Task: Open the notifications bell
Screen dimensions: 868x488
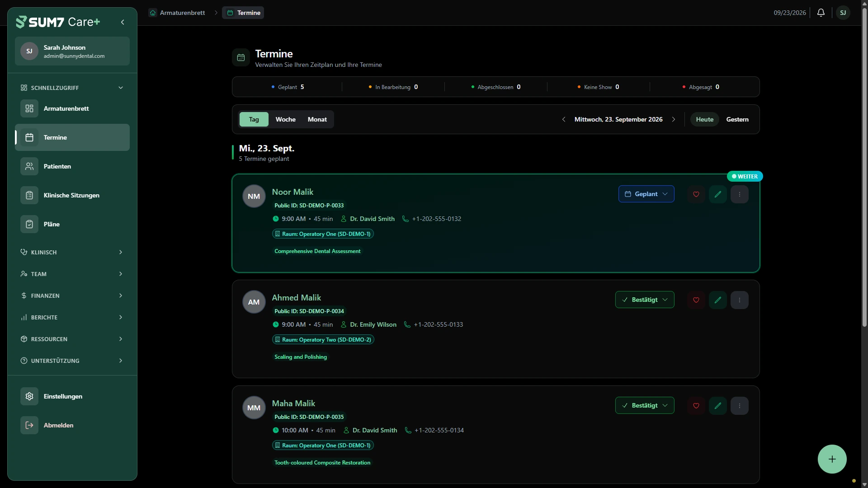Action: (x=821, y=13)
